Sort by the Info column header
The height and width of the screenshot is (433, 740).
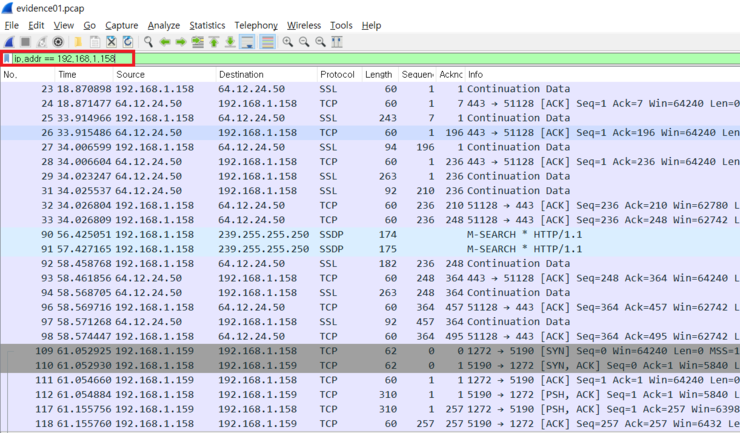click(603, 75)
